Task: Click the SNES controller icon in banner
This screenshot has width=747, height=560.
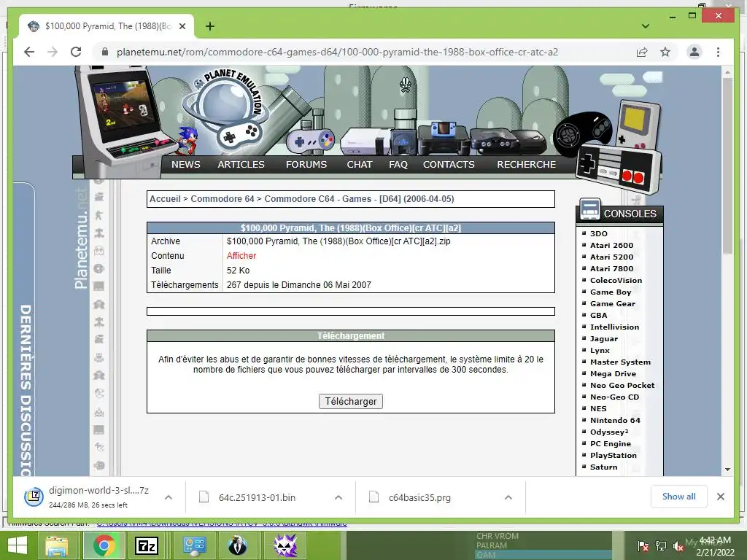Action: [311, 141]
